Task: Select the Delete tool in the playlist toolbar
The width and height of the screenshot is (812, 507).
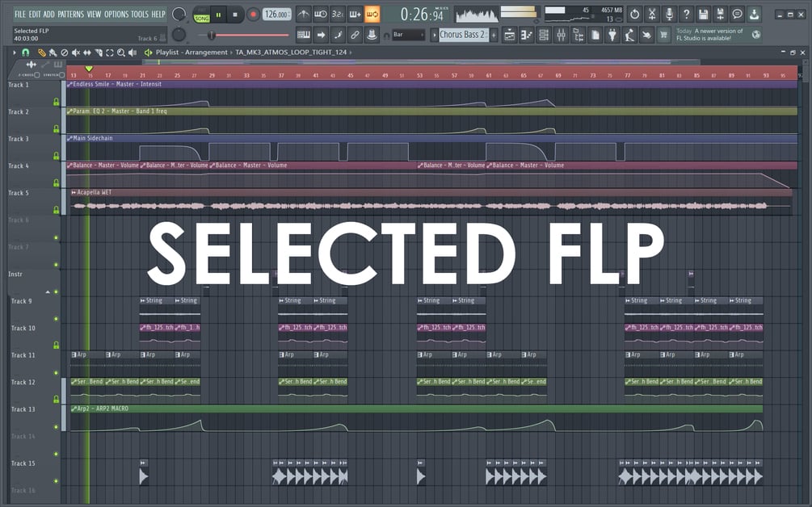Action: 65,52
